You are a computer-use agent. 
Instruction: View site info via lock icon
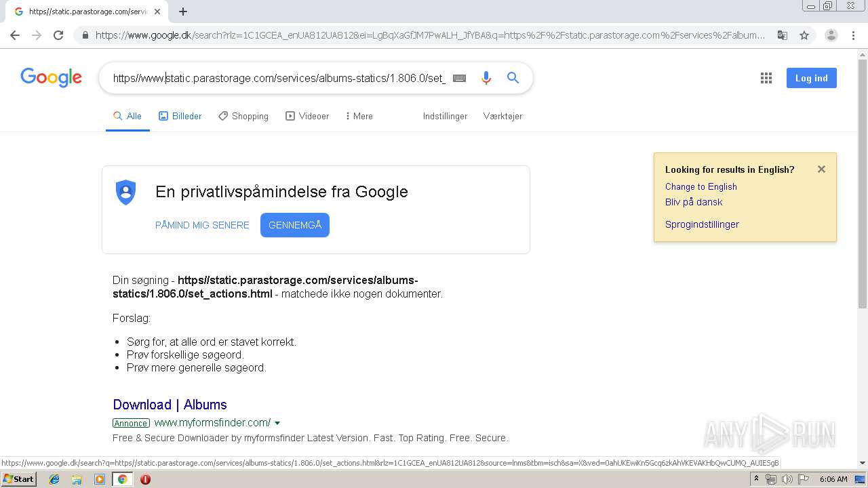click(x=85, y=35)
